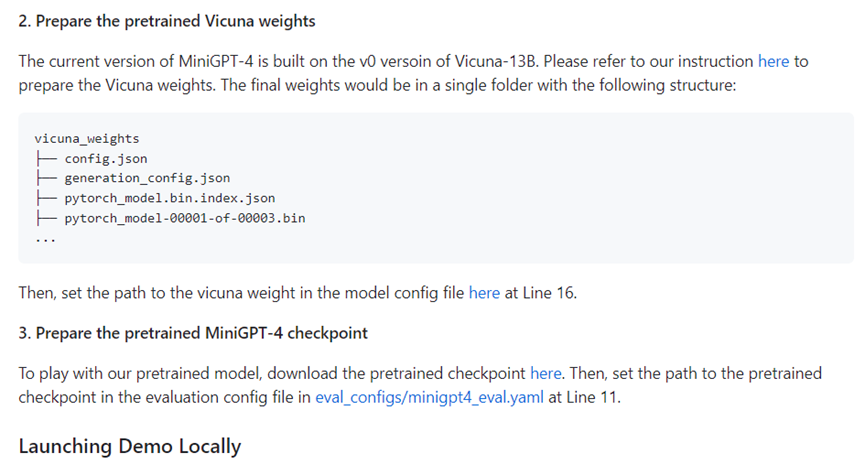Click the ellipsis line ending the code block
The image size is (865, 464).
point(45,239)
